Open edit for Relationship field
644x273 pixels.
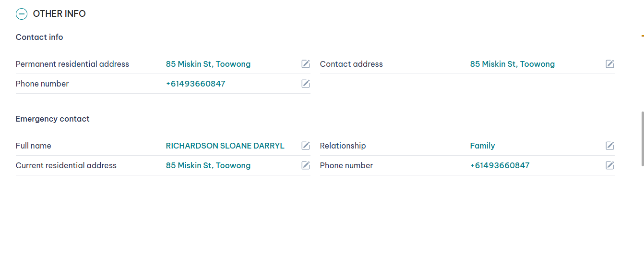tap(610, 146)
